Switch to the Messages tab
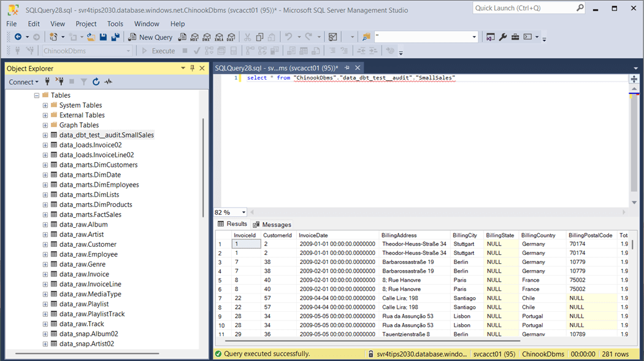The height and width of the screenshot is (361, 644). [x=272, y=225]
